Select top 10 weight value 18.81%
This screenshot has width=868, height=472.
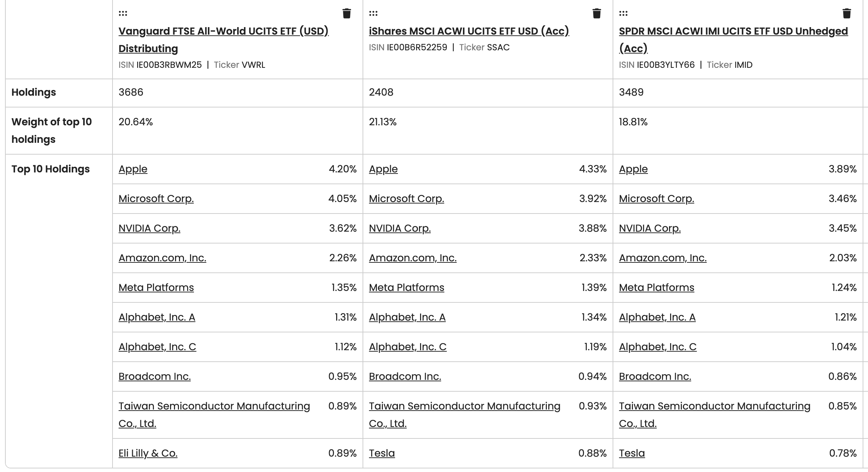[x=633, y=122]
